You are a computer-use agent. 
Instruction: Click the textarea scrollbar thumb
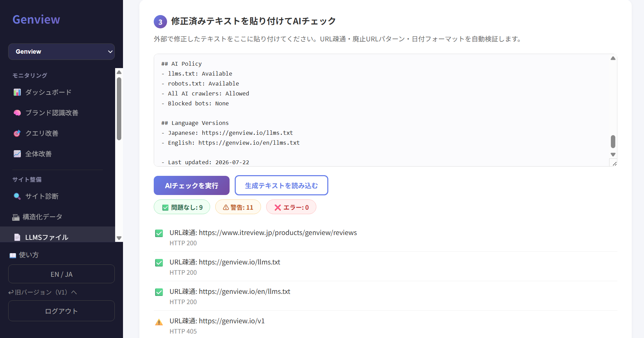pos(613,142)
